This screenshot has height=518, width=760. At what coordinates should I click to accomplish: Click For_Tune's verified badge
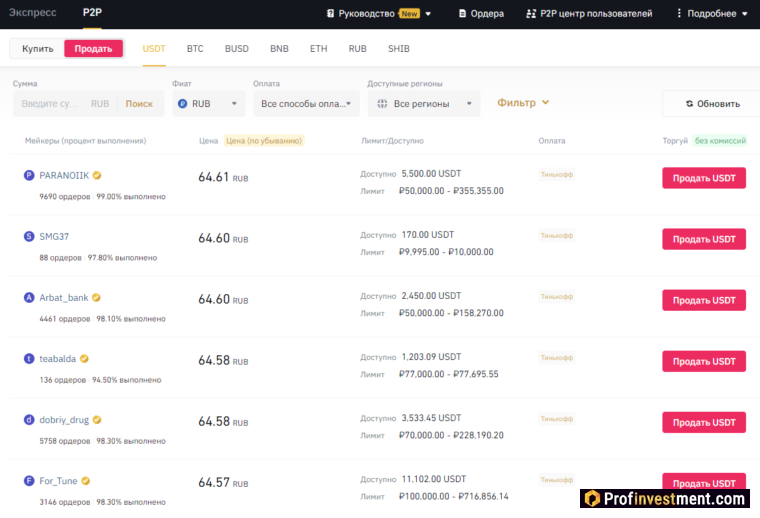pyautogui.click(x=85, y=481)
